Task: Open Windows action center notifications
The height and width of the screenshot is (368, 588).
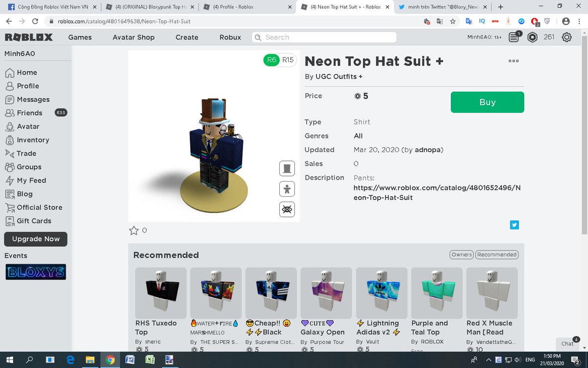Action: tap(575, 360)
